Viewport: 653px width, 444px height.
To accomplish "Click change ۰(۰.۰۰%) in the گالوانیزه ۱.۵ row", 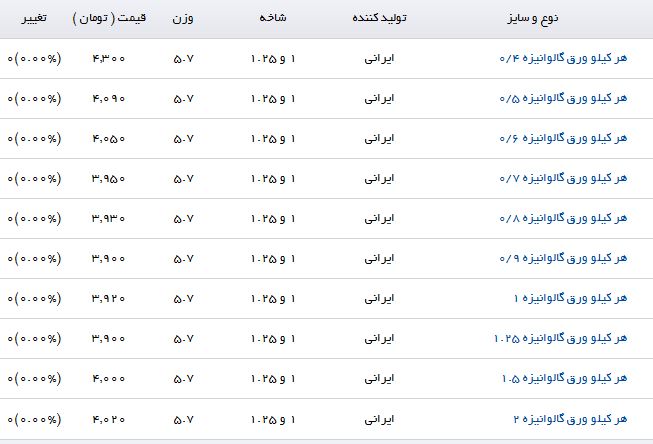I will click(x=34, y=379).
